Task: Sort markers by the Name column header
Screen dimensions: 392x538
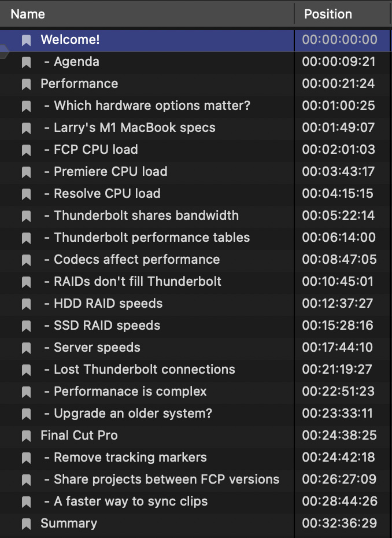Action: coord(147,14)
